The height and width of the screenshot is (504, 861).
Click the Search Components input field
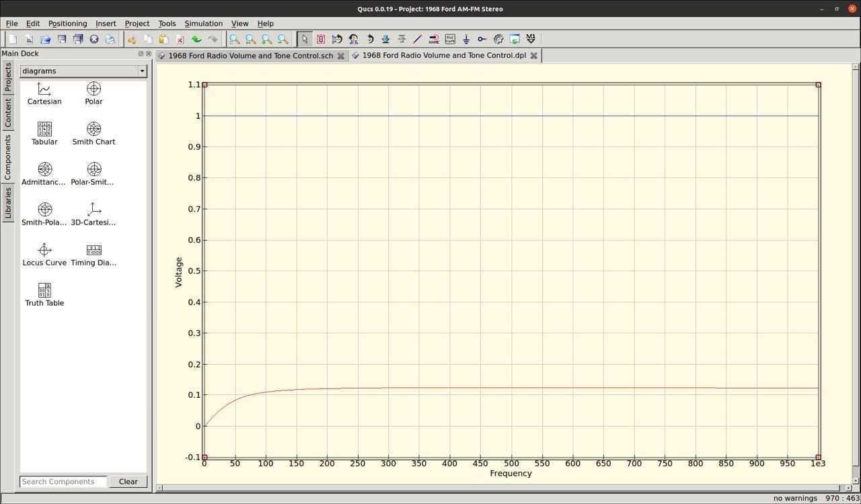click(x=63, y=482)
